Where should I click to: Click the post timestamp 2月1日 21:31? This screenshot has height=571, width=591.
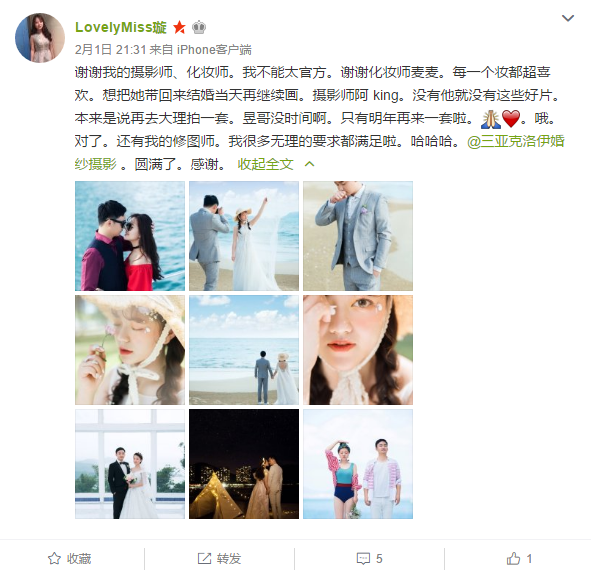coord(110,49)
